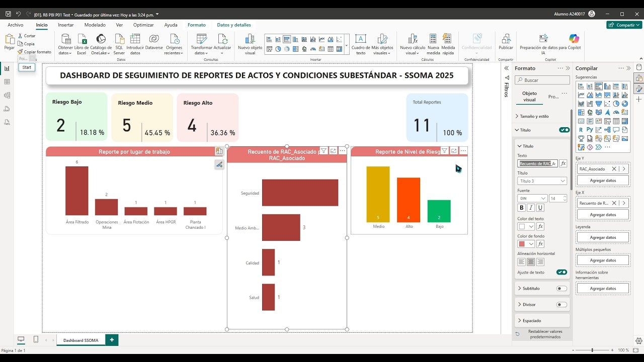Click filter icon on RAC_Asociado visual
Viewport: 644px width, 362px height.
(x=324, y=151)
